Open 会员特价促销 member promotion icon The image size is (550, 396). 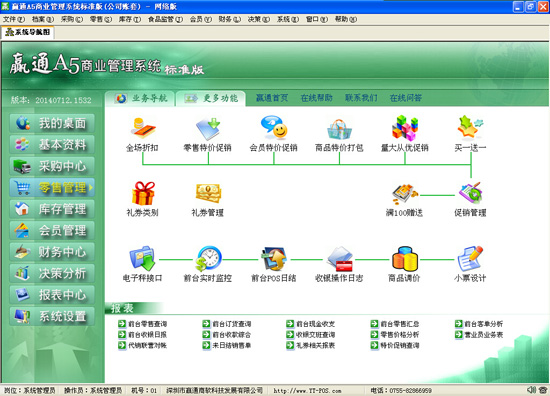tap(274, 128)
